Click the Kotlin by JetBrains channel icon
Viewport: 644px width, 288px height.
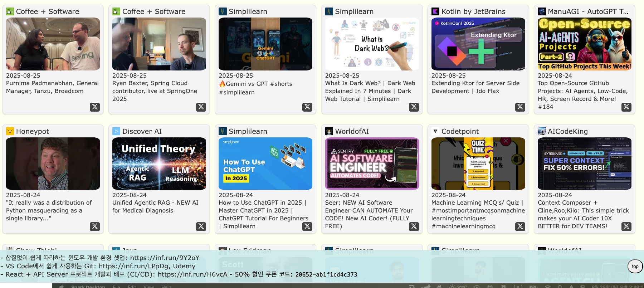(x=435, y=11)
